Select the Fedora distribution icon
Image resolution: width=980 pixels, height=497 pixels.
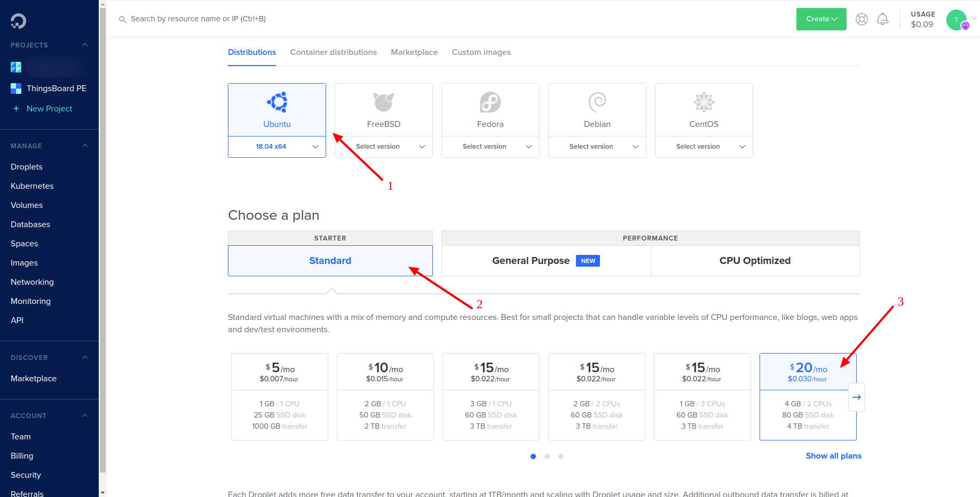click(491, 102)
